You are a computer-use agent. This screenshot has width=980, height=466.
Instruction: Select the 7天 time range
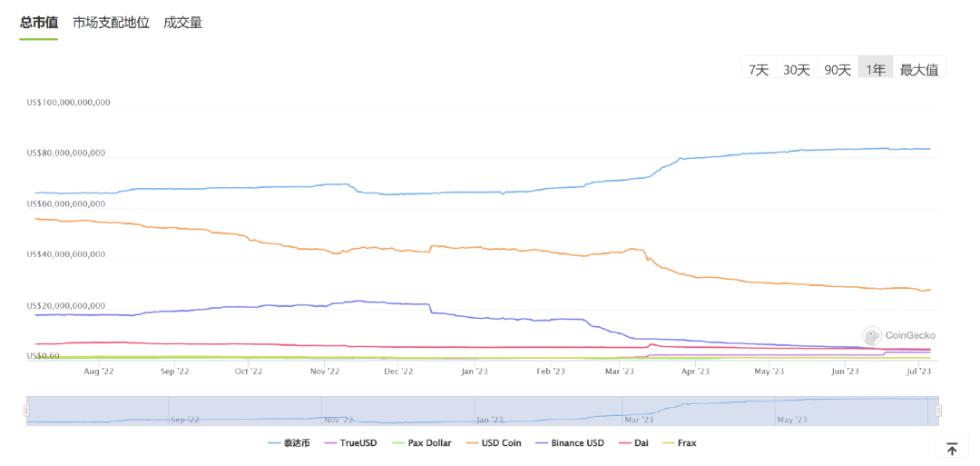759,69
